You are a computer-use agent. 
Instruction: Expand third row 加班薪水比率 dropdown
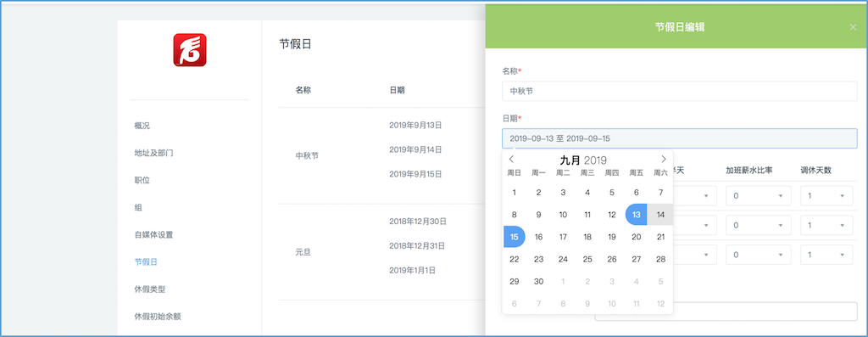click(x=759, y=255)
